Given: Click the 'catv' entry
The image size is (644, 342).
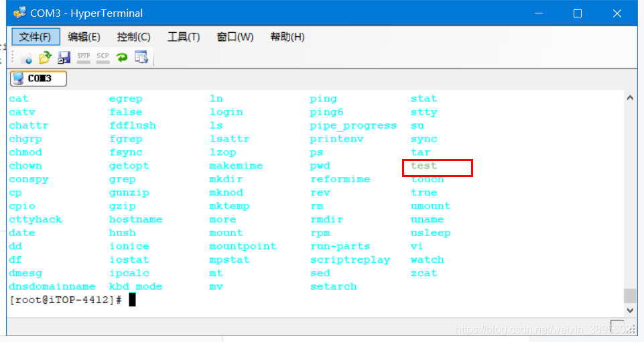Looking at the screenshot, I should pyautogui.click(x=22, y=112).
